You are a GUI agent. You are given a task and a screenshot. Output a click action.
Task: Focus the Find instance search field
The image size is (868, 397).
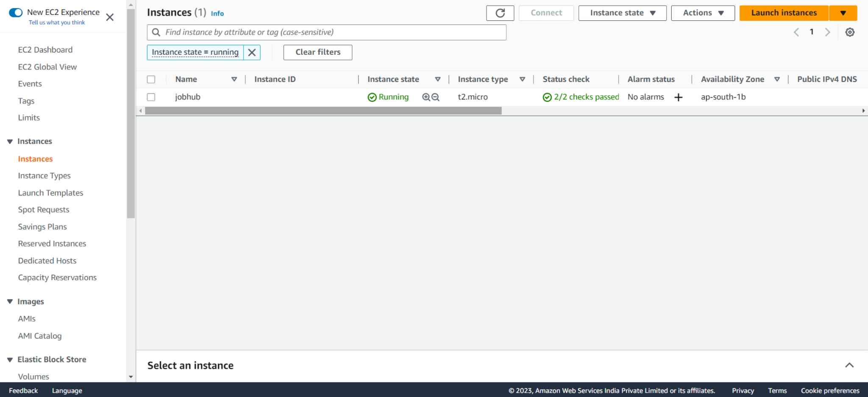(x=327, y=32)
